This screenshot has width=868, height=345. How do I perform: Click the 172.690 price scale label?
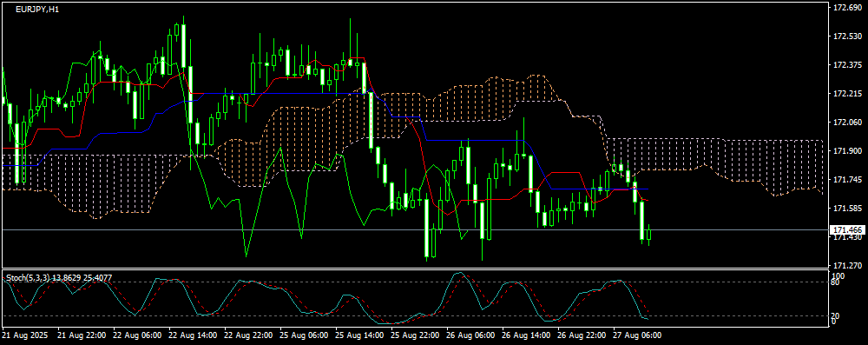pos(848,8)
